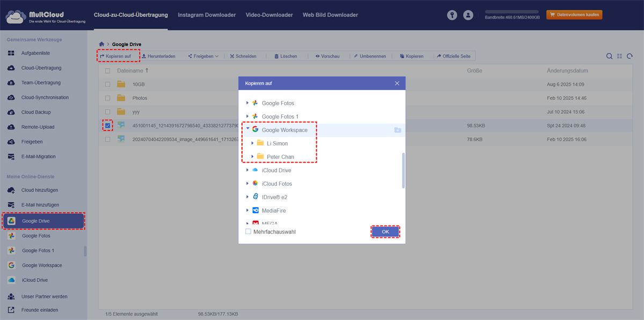Sort by Dateiname column header
Image resolution: width=644 pixels, height=320 pixels.
(x=133, y=71)
